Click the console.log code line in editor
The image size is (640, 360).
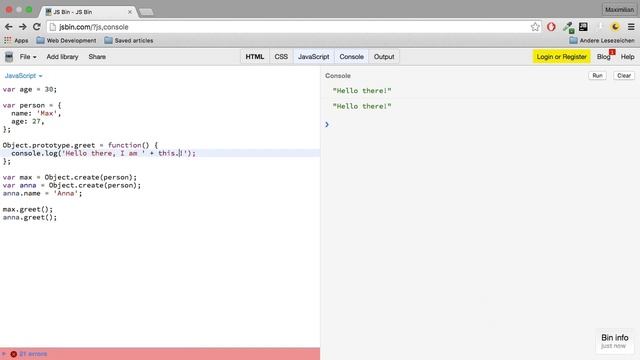pos(103,153)
